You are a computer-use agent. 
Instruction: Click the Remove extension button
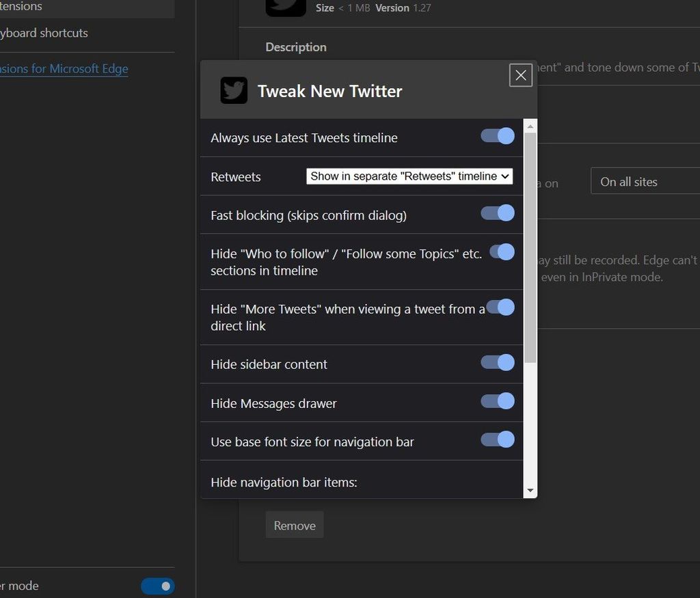click(x=294, y=525)
